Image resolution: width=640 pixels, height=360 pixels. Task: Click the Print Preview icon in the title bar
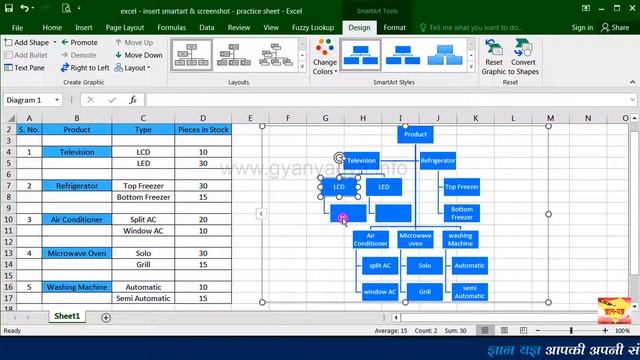coord(66,8)
